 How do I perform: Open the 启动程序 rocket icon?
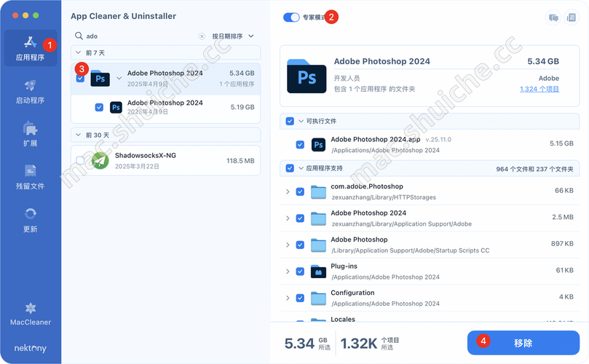(30, 91)
